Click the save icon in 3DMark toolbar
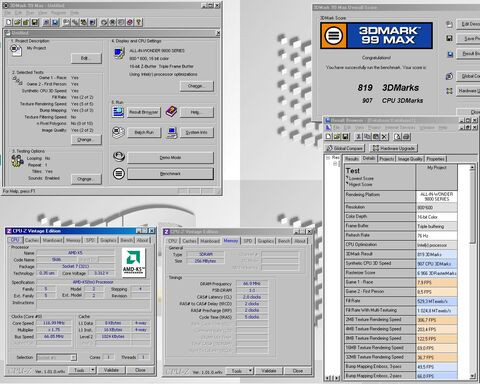This screenshot has width=480, height=384. (35, 22)
